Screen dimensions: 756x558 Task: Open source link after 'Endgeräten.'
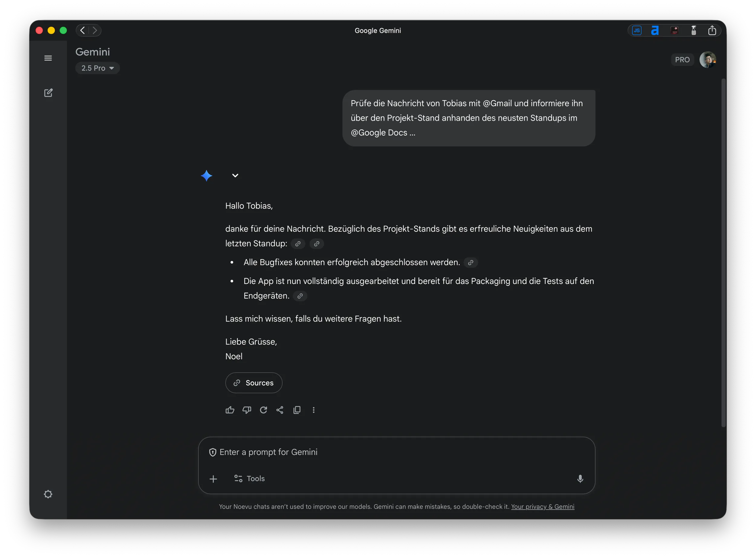[x=300, y=296]
